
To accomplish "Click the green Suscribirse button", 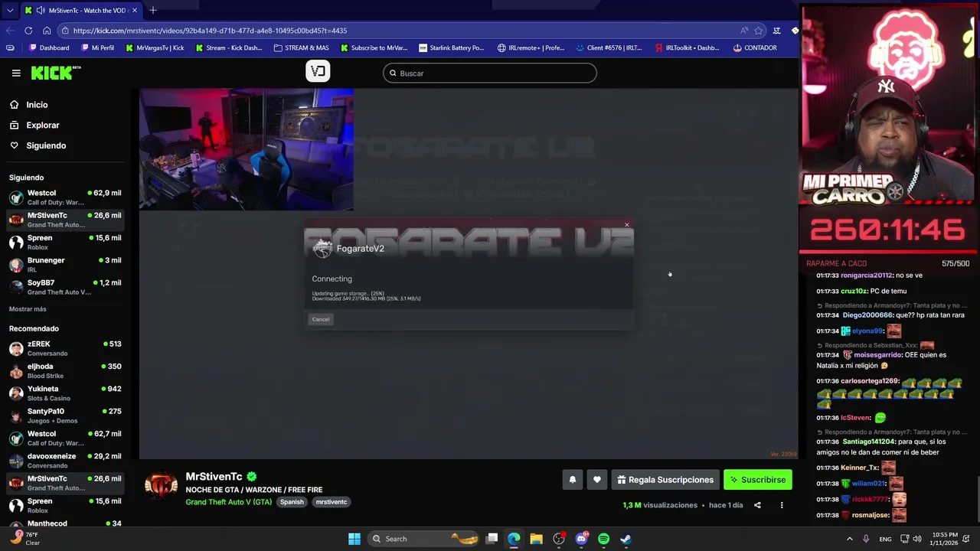I will click(758, 480).
